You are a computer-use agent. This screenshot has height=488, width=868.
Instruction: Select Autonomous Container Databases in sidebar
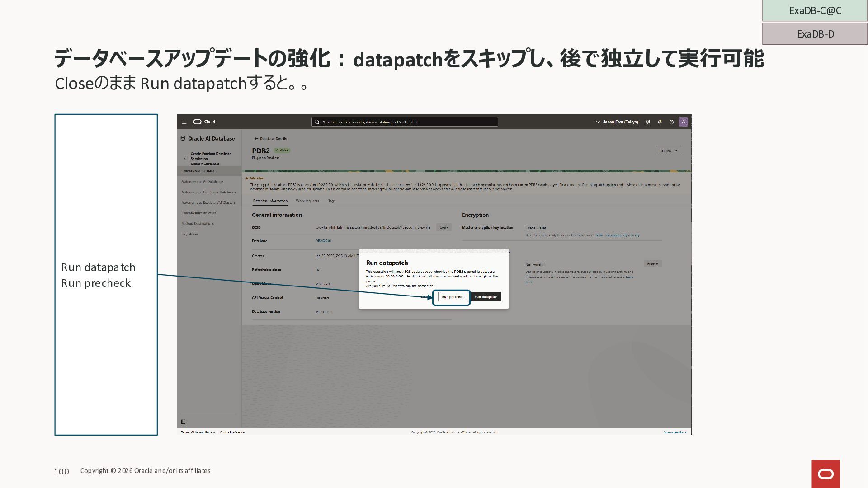point(208,192)
